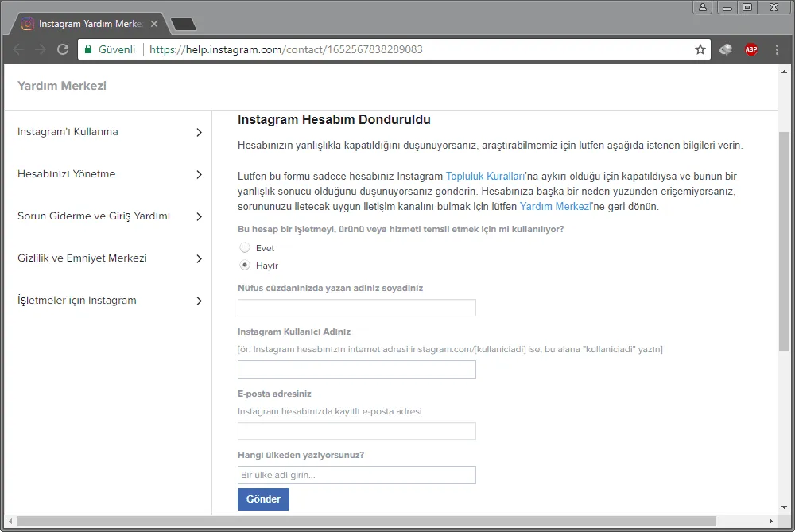Click the reload page icon
Viewport: 795px width, 532px height.
[63, 49]
